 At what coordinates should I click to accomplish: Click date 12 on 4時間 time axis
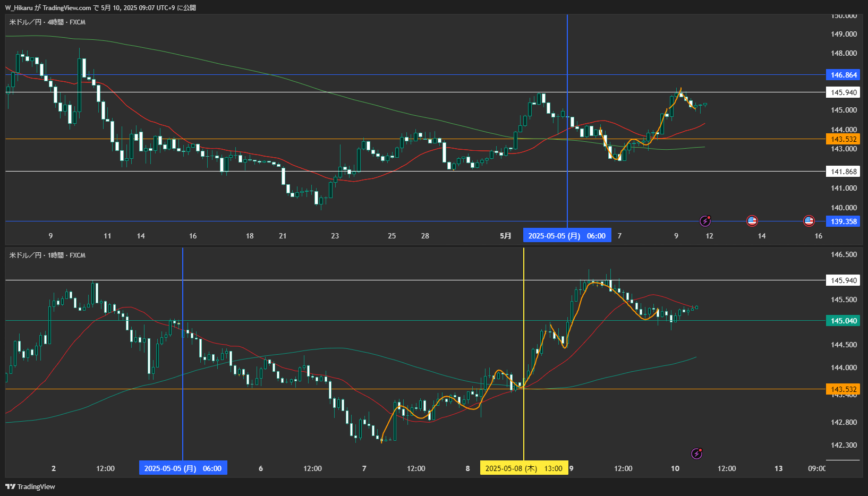(709, 236)
